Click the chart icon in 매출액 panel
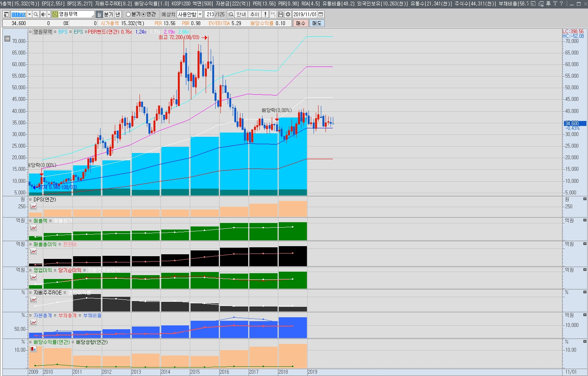 pyautogui.click(x=34, y=228)
